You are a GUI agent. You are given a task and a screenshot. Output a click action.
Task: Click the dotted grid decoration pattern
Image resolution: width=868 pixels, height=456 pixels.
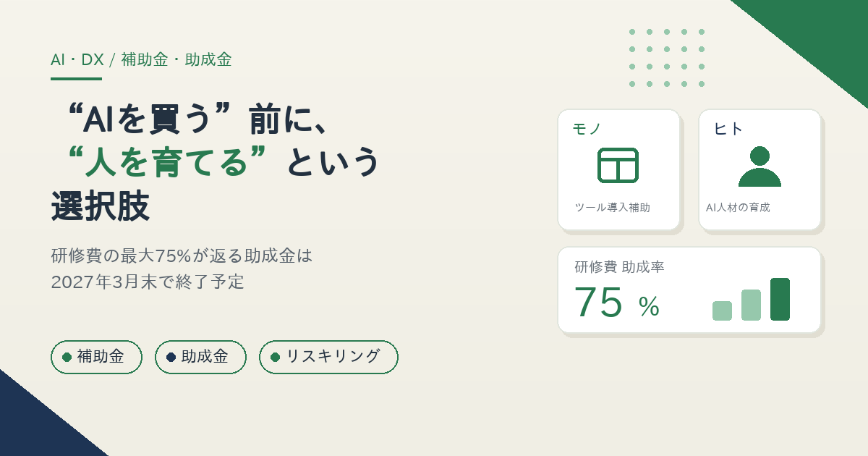[x=667, y=58]
